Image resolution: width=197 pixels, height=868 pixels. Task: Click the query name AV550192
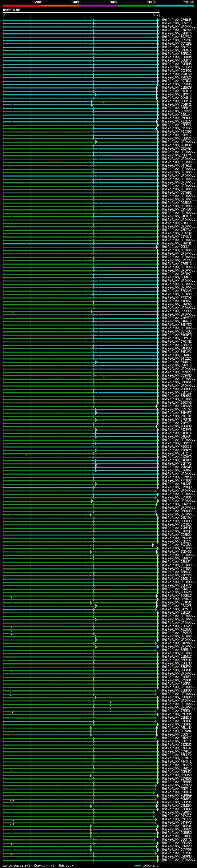[11, 10]
